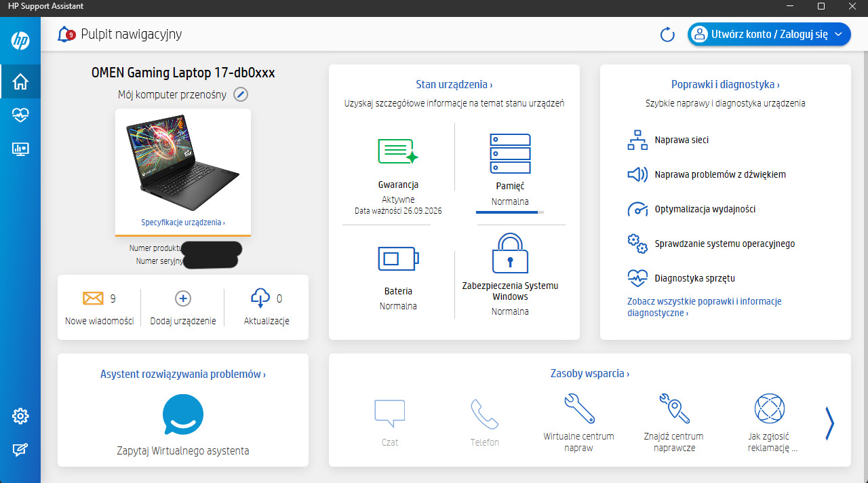Click the Bateria battery icon
Screen dimensions: 868x483
pos(398,258)
